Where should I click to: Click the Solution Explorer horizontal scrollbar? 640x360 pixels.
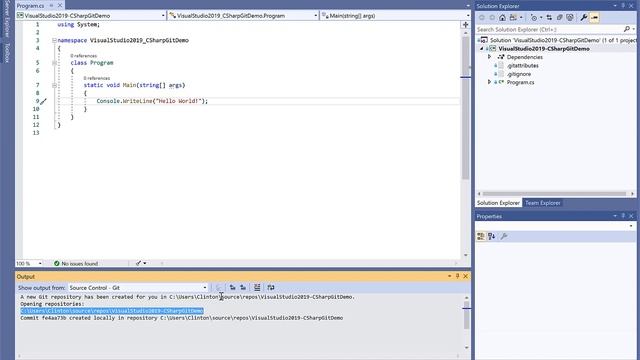[x=554, y=194]
